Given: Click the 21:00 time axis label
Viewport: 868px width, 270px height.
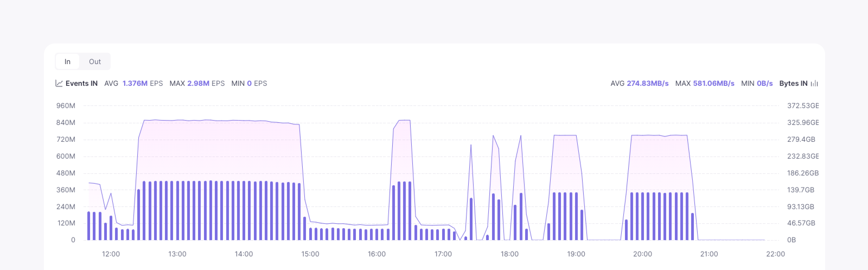Looking at the screenshot, I should pos(709,254).
